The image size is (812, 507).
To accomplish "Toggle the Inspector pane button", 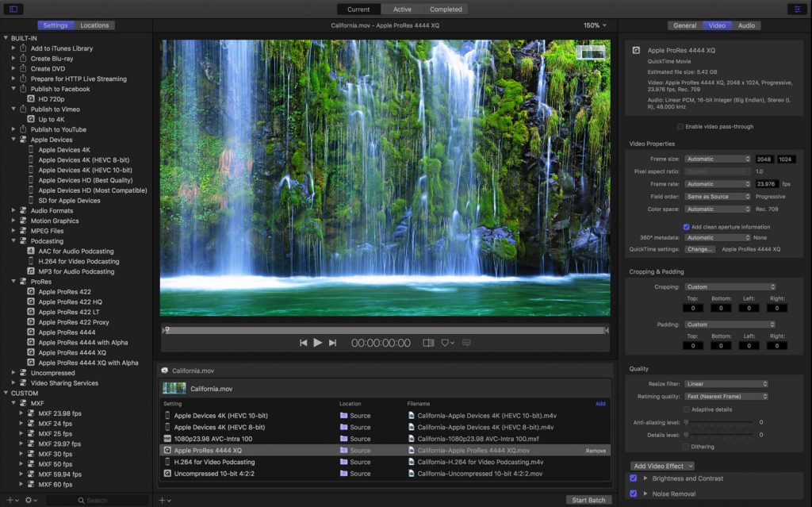I will pos(795,9).
